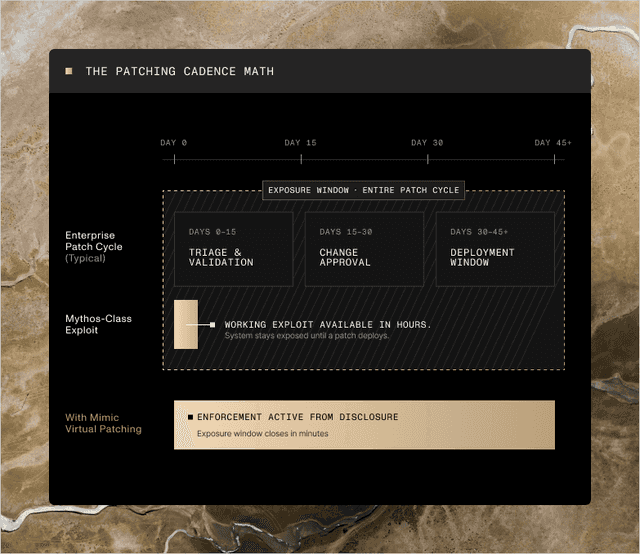Open the Triage & Validation phase card
This screenshot has height=554, width=640.
point(233,249)
